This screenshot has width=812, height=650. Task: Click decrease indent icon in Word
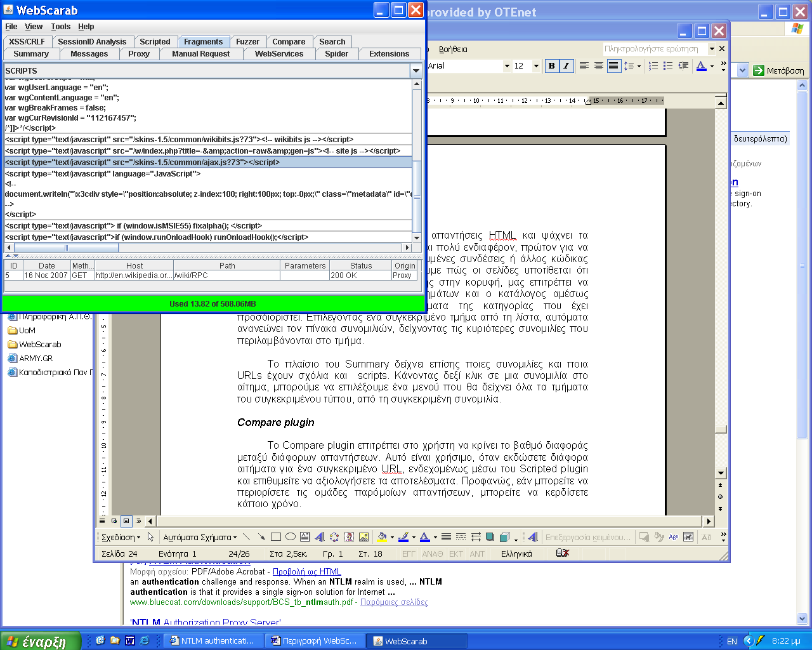coord(683,66)
